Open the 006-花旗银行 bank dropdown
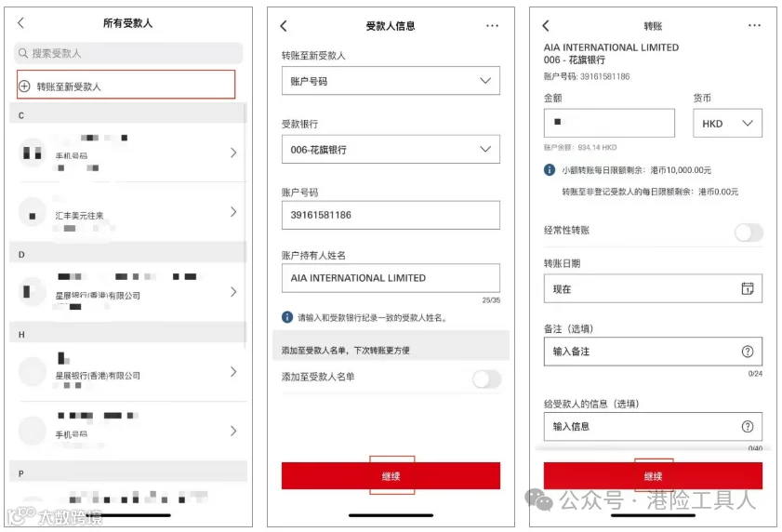 point(391,149)
